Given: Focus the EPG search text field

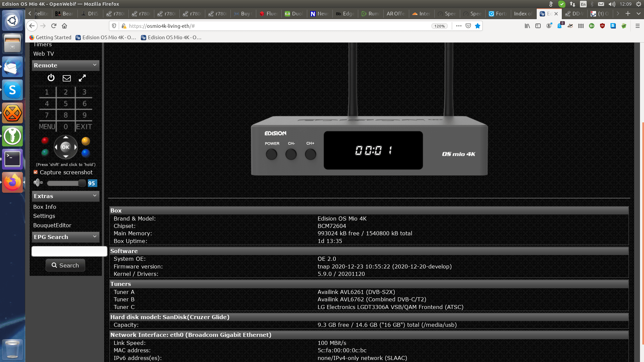Looking at the screenshot, I should (x=69, y=251).
